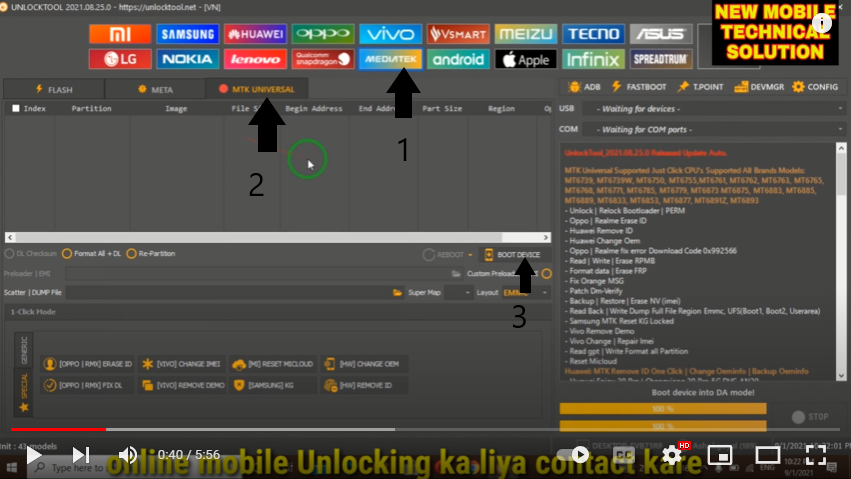Run HW Change OEM

[365, 363]
